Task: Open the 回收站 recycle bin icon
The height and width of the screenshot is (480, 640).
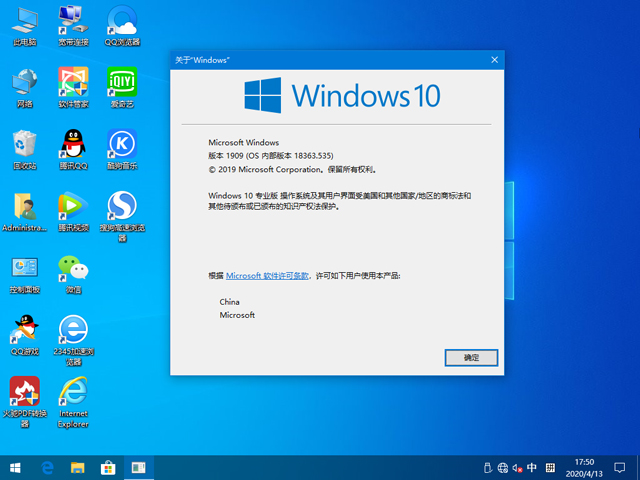Action: click(x=25, y=150)
